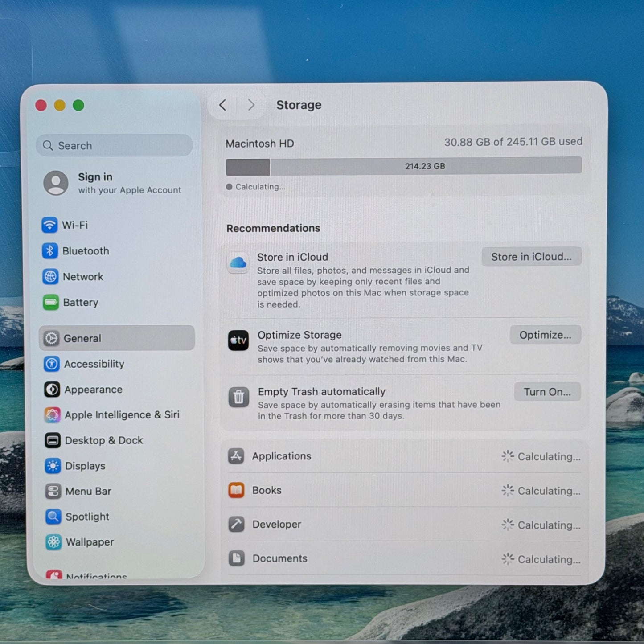The height and width of the screenshot is (644, 644).
Task: Click the Displays sidebar icon
Action: [x=53, y=466]
